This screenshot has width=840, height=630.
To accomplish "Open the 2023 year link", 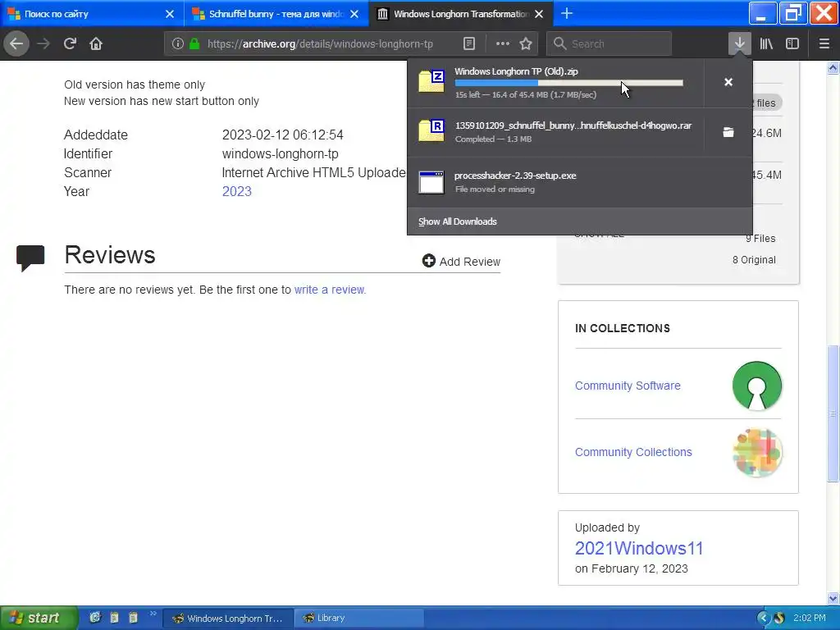I will (x=237, y=191).
